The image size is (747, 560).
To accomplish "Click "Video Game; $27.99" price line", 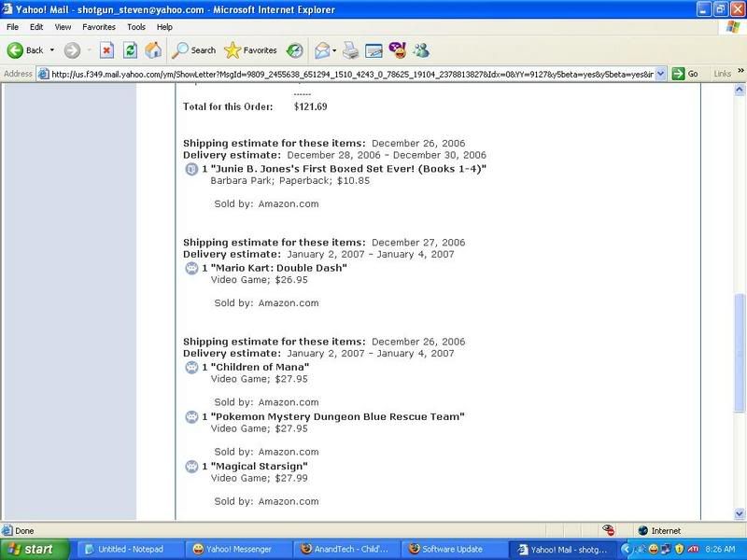I will pos(260,478).
